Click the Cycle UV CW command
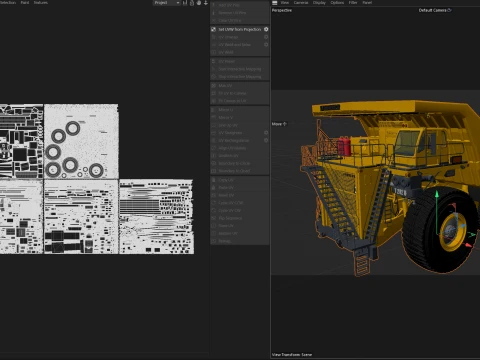 [x=240, y=210]
